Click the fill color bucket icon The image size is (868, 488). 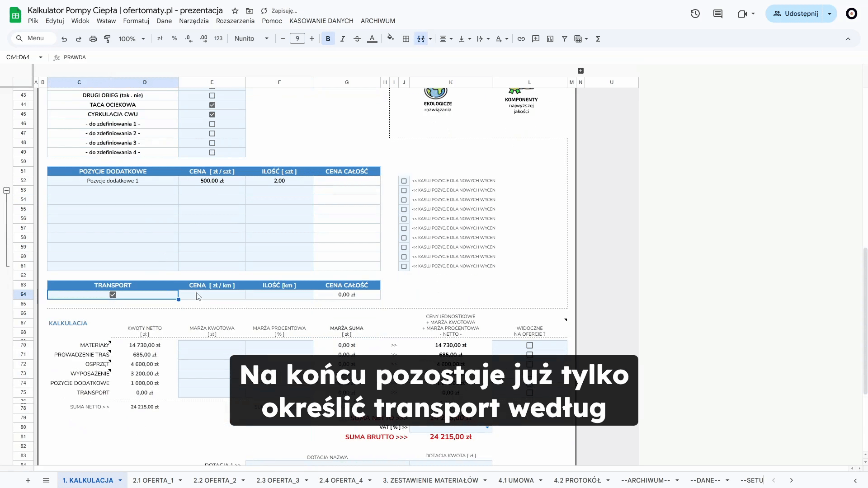(391, 38)
